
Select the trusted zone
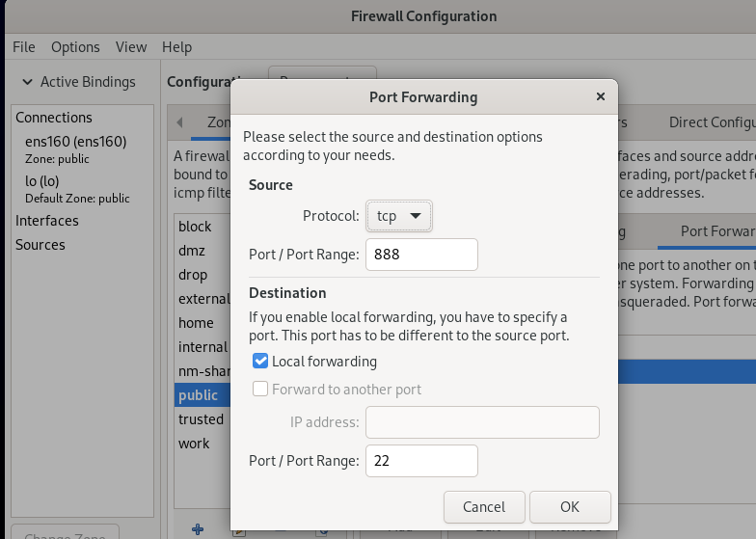[x=201, y=419]
